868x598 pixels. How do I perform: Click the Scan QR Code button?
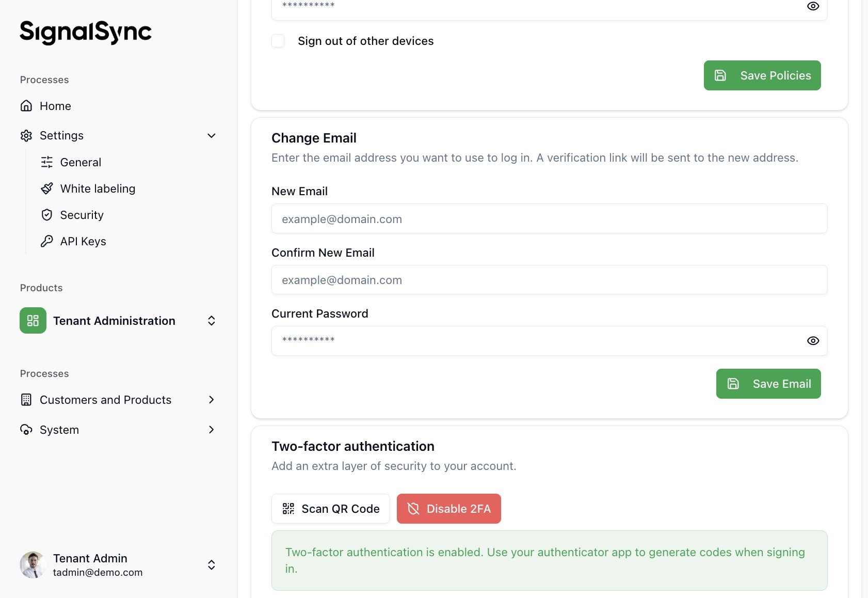pos(331,509)
